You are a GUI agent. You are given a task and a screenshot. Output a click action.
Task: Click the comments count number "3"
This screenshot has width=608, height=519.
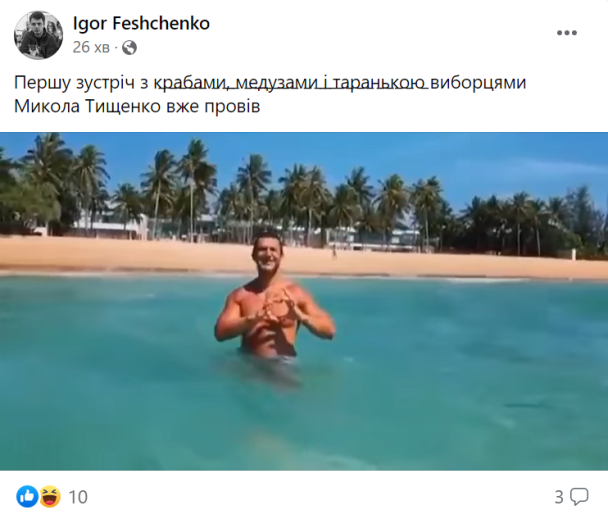pos(559,497)
